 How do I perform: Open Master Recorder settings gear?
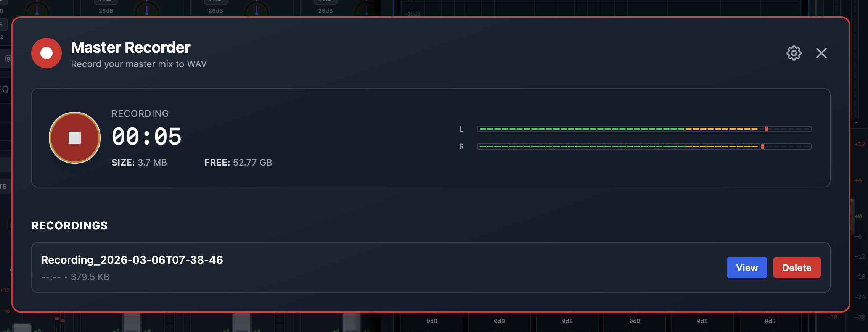[794, 53]
